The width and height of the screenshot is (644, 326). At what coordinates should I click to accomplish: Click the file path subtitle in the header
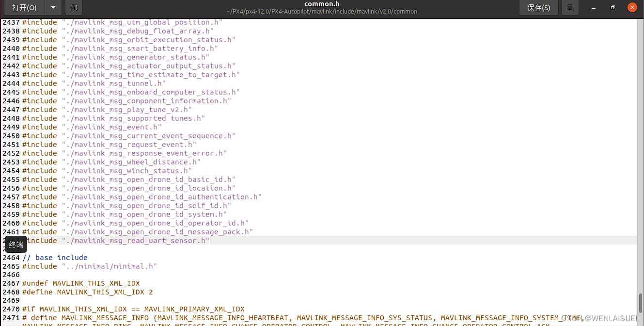pyautogui.click(x=322, y=11)
